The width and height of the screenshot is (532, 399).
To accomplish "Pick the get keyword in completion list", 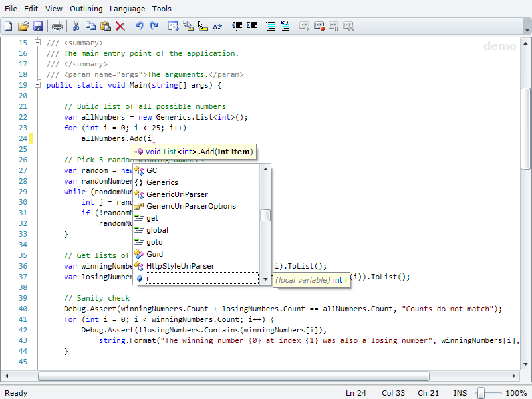I will coord(196,218).
